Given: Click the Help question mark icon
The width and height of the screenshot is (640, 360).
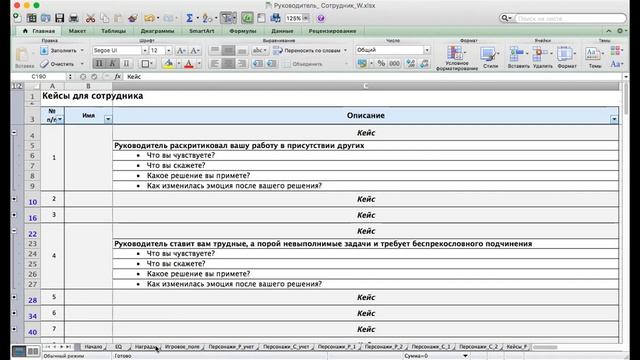Looking at the screenshot, I should [321, 18].
